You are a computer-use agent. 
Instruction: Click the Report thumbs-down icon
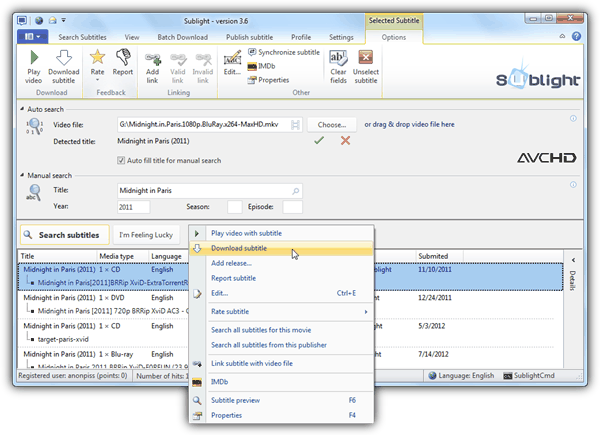123,57
